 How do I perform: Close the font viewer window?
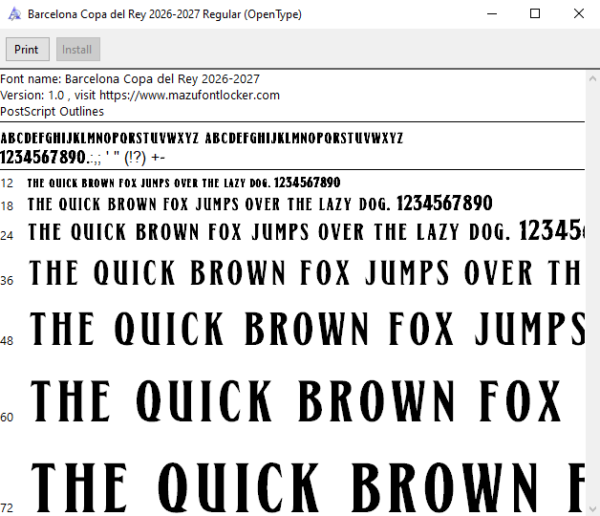[x=579, y=14]
